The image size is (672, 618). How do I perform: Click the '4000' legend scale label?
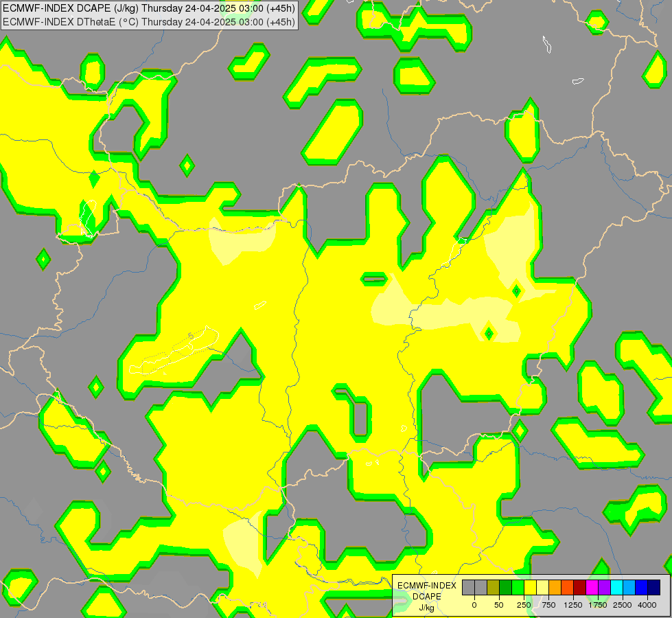(647, 605)
